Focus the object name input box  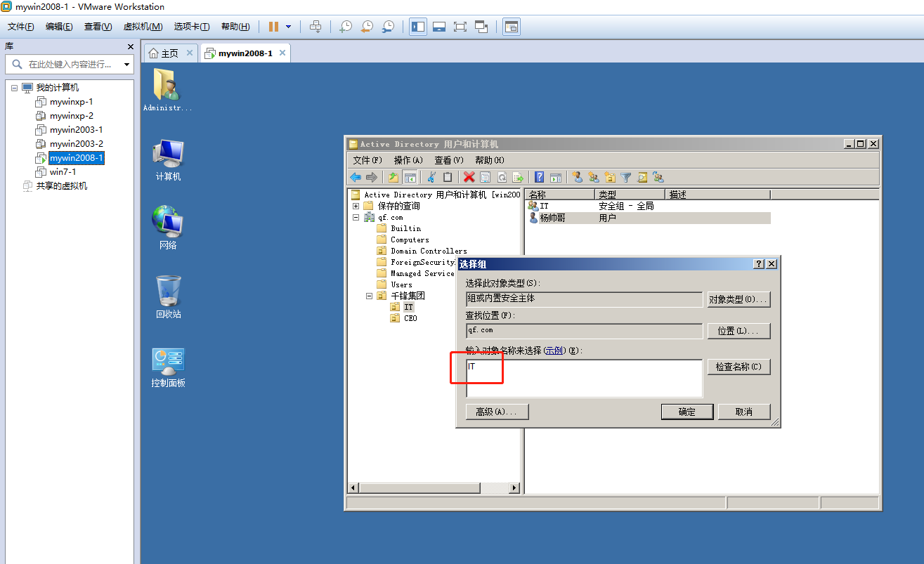[x=584, y=379]
